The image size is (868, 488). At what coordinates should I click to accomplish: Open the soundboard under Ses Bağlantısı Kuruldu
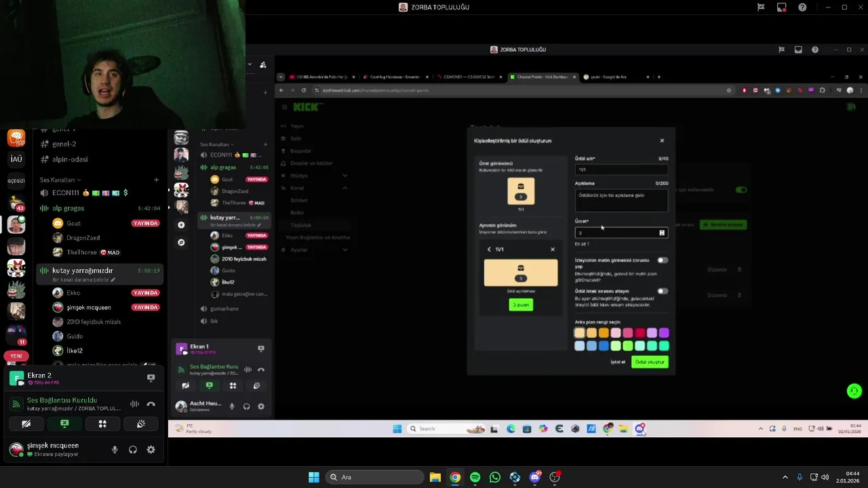(x=141, y=424)
